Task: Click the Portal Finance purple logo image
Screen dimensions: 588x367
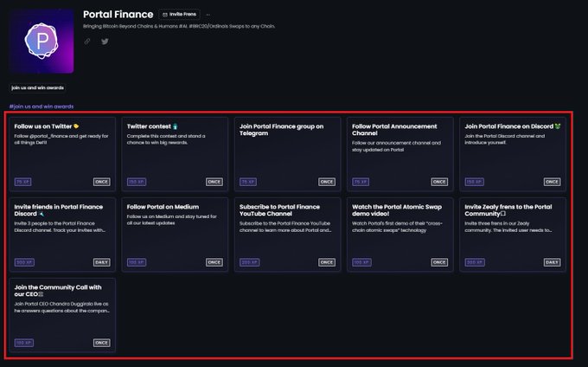Action: tap(42, 42)
